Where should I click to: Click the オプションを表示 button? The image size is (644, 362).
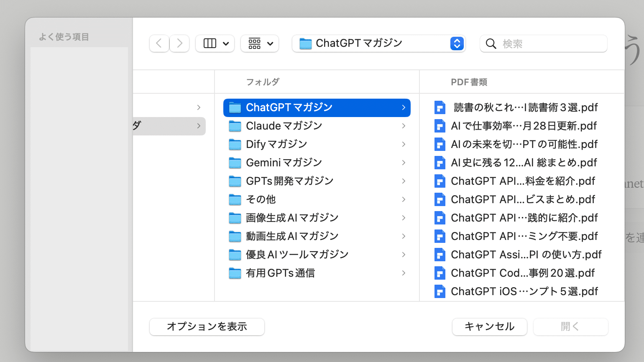pos(207,326)
